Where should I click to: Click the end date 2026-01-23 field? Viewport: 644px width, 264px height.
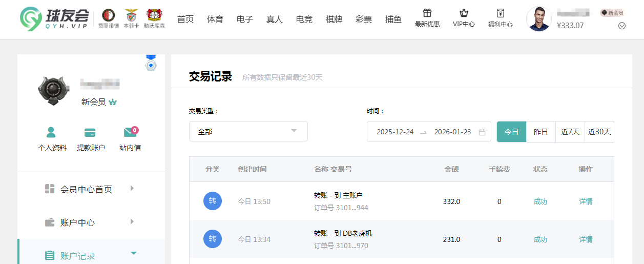tap(452, 132)
